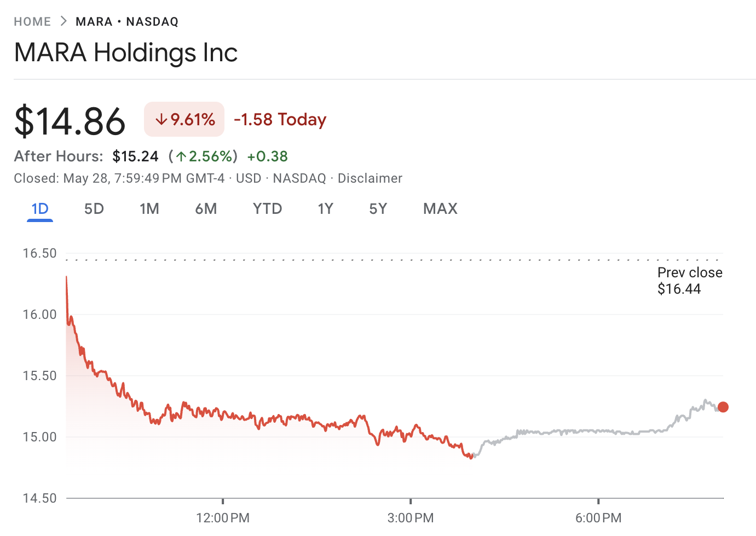Click the breadcrumb chevron arrow
The height and width of the screenshot is (536, 756).
coord(64,21)
